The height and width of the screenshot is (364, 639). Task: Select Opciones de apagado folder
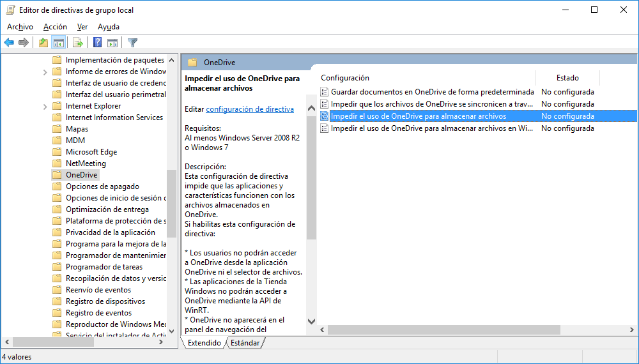[103, 186]
